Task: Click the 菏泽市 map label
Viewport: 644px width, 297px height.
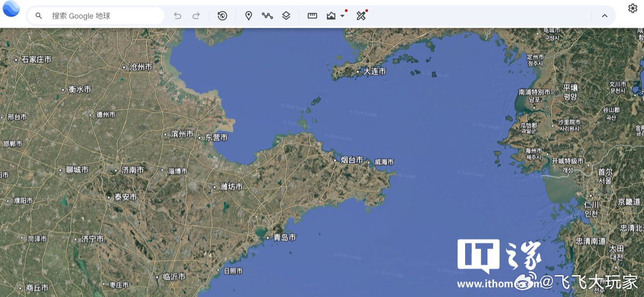Action: click(37, 239)
